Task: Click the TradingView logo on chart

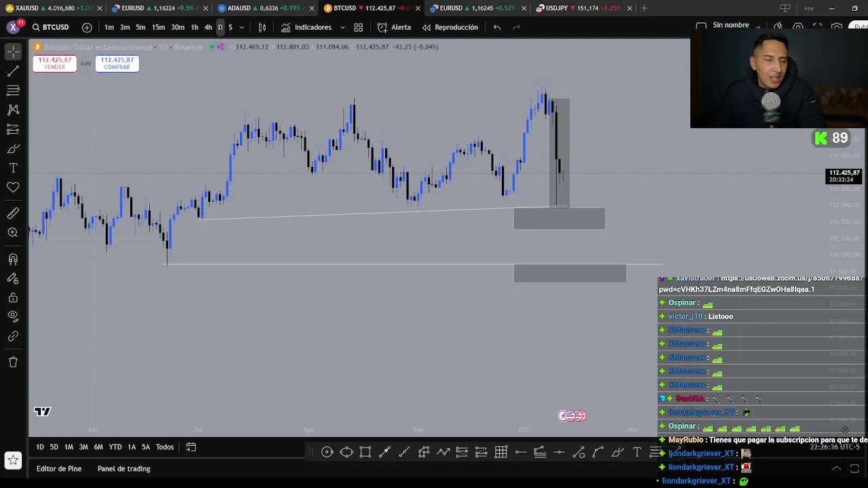Action: (x=43, y=411)
